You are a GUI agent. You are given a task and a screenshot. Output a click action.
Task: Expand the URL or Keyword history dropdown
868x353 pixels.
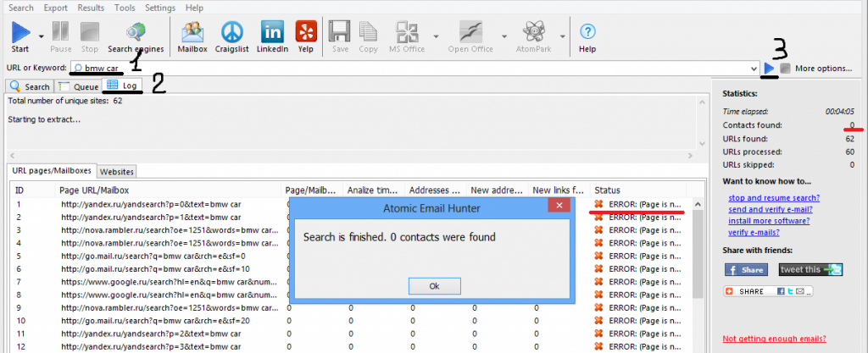tap(754, 69)
